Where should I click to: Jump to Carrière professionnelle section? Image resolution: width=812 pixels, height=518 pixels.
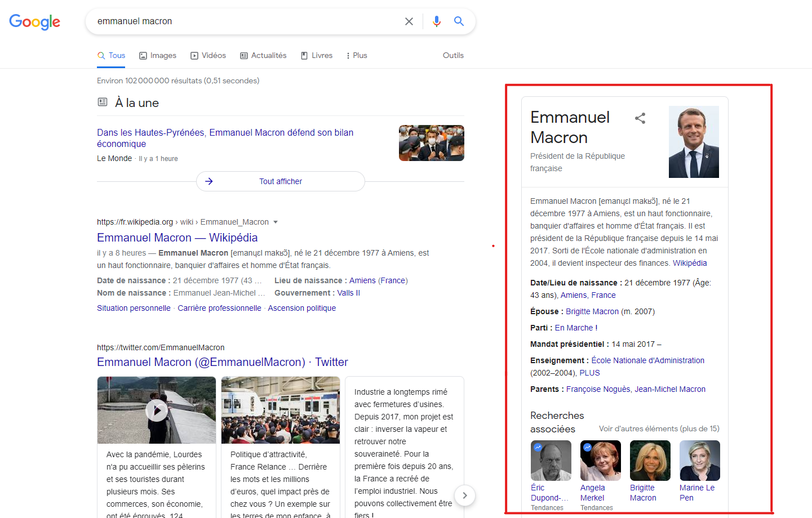(x=219, y=308)
